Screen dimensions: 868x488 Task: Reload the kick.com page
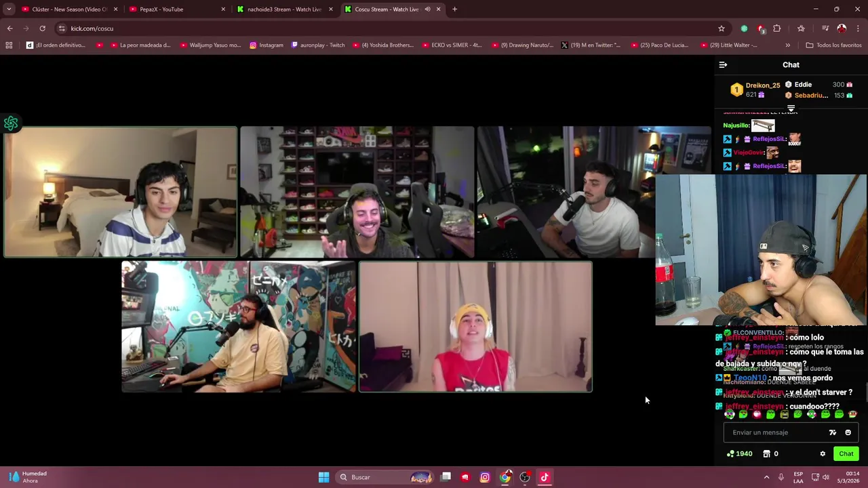coord(42,28)
